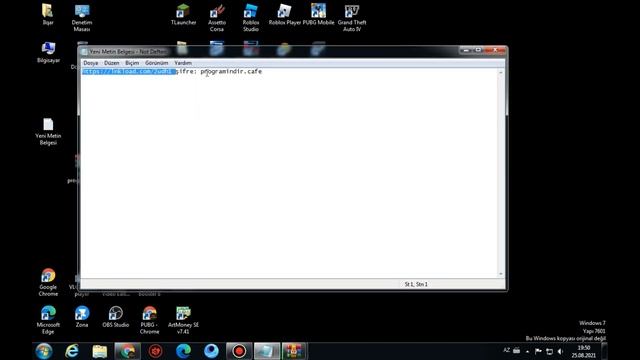Click the şifre: text in Notepad
640x360 pixels.
click(186, 71)
